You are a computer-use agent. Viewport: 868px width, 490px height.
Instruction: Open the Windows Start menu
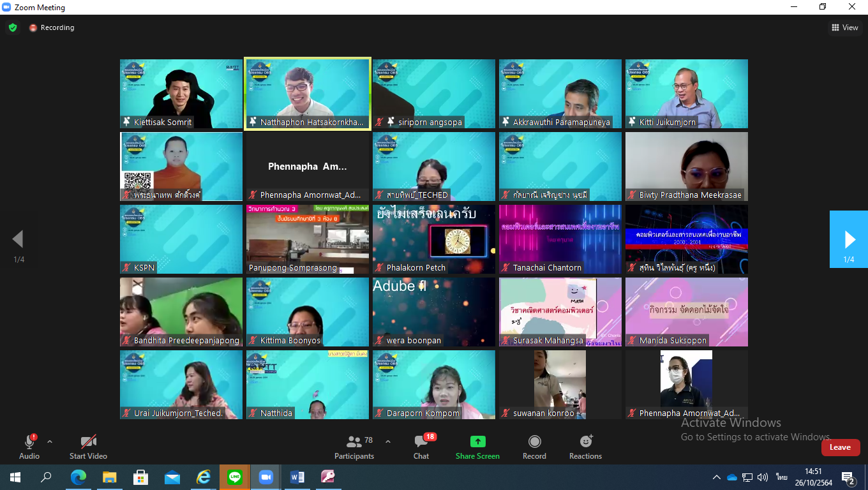pyautogui.click(x=15, y=477)
